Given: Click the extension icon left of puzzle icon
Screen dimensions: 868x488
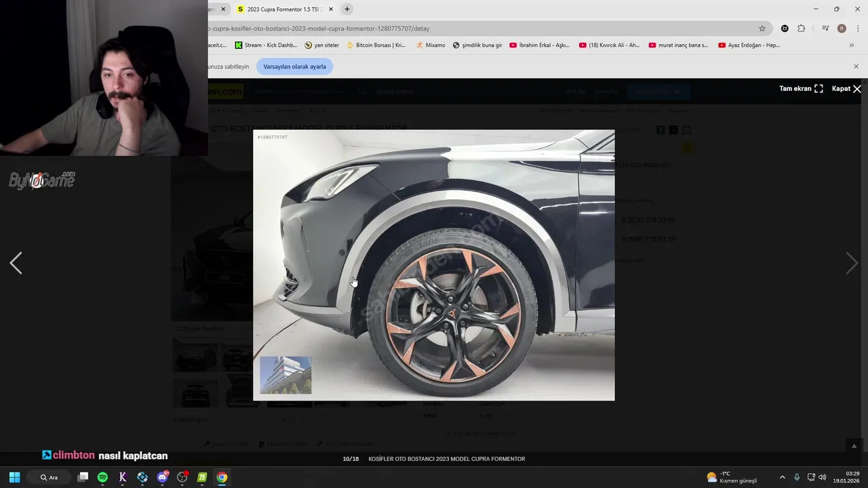Looking at the screenshot, I should 785,28.
